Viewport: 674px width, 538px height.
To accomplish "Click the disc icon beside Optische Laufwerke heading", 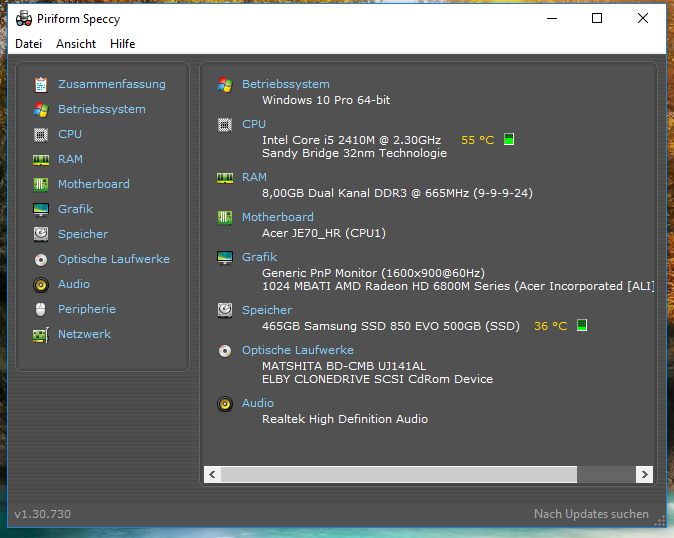I will click(x=225, y=351).
